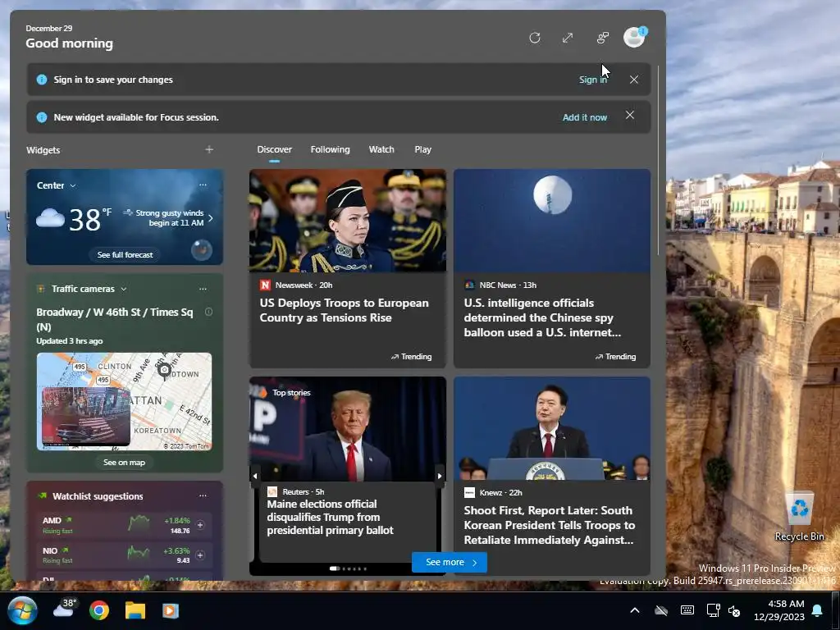Viewport: 840px width, 630px height.
Task: Refresh the widgets feed
Action: tap(535, 38)
